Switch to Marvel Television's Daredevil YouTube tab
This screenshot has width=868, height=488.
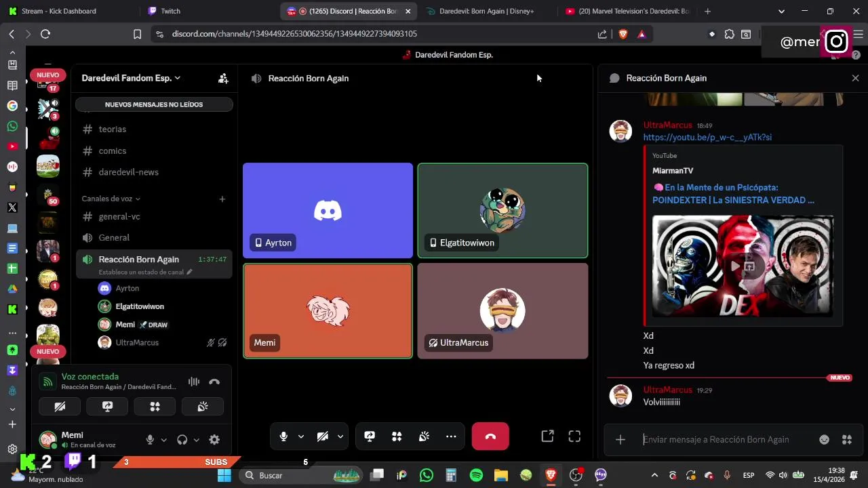(627, 11)
